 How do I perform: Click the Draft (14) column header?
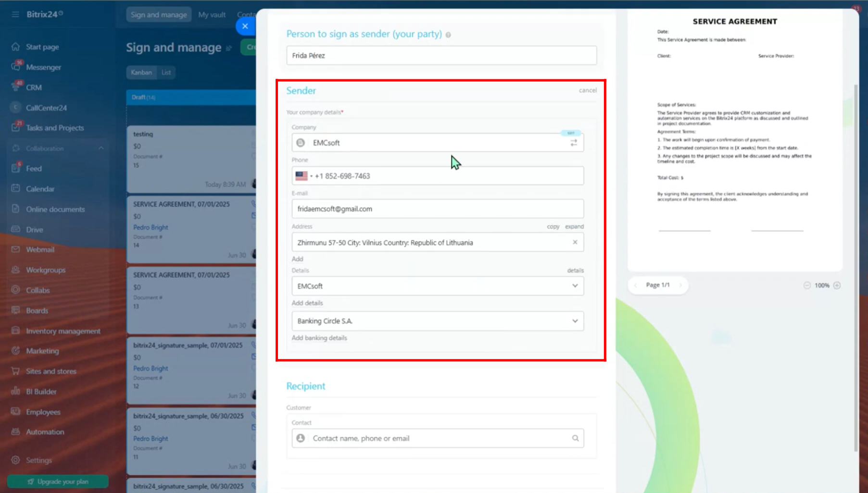coord(191,97)
